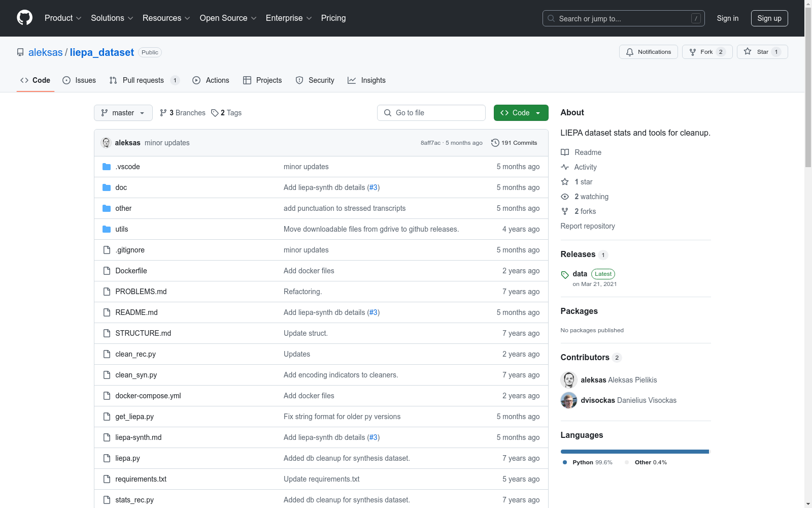Expand the Resources menu
This screenshot has height=508, width=812.
[x=166, y=18]
